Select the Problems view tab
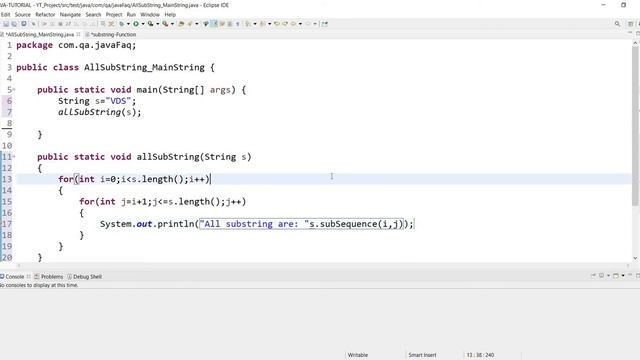 [49, 276]
